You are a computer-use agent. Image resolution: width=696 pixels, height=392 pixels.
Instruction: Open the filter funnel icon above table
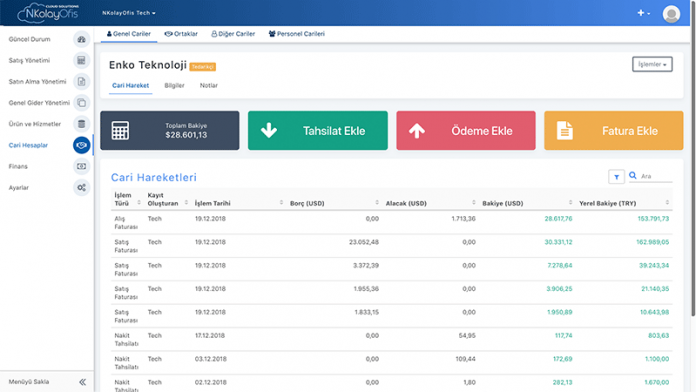617,177
